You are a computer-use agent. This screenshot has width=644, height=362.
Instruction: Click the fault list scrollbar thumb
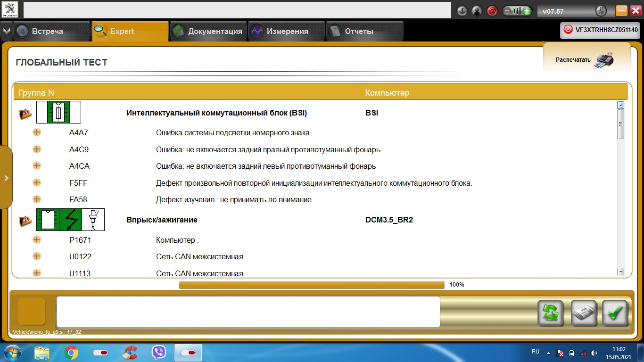point(620,124)
